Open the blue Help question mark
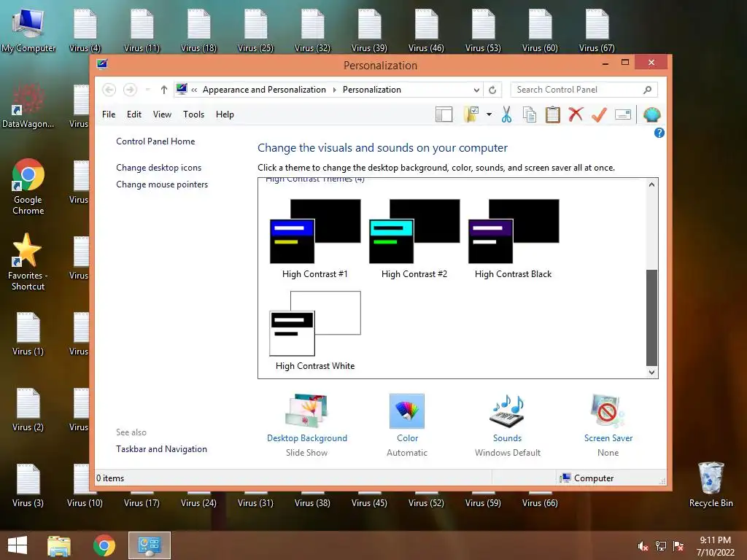This screenshot has width=747, height=560. coord(659,133)
